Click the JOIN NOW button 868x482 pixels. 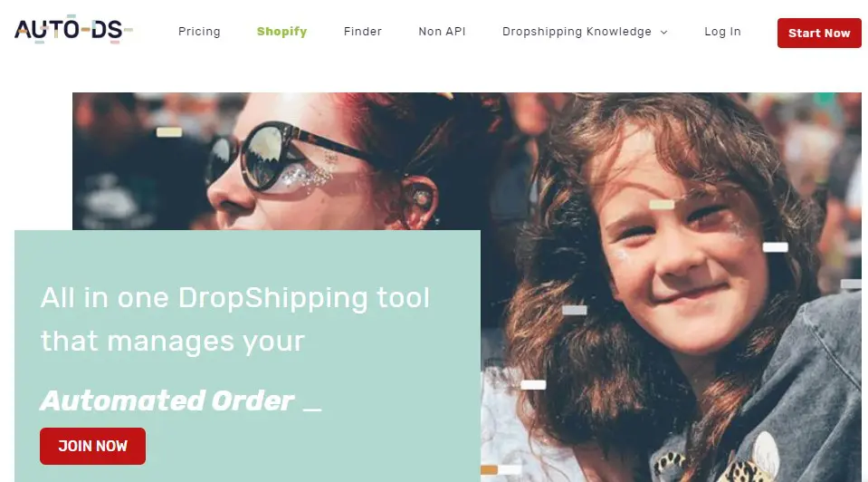coord(92,446)
